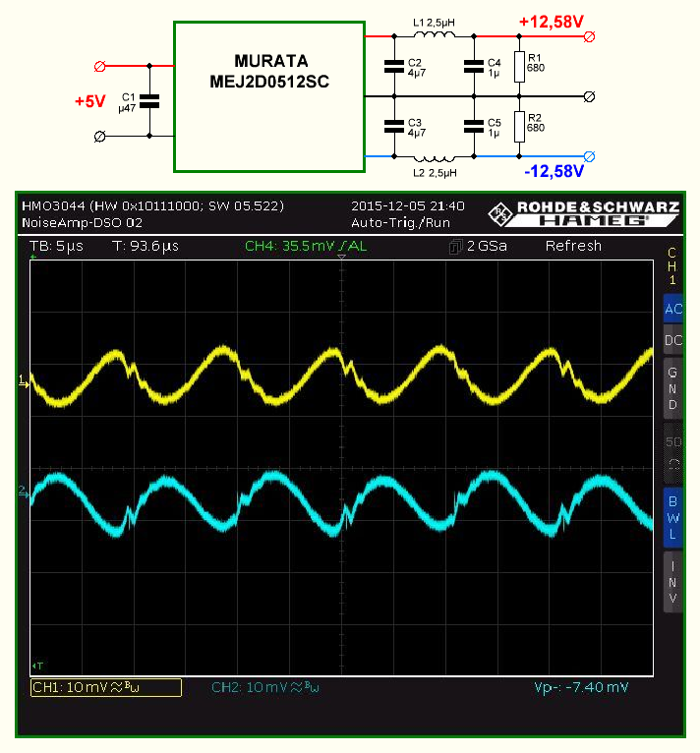Click capacitor C2 4µ7 symbol
The height and width of the screenshot is (753, 700).
pos(394,66)
